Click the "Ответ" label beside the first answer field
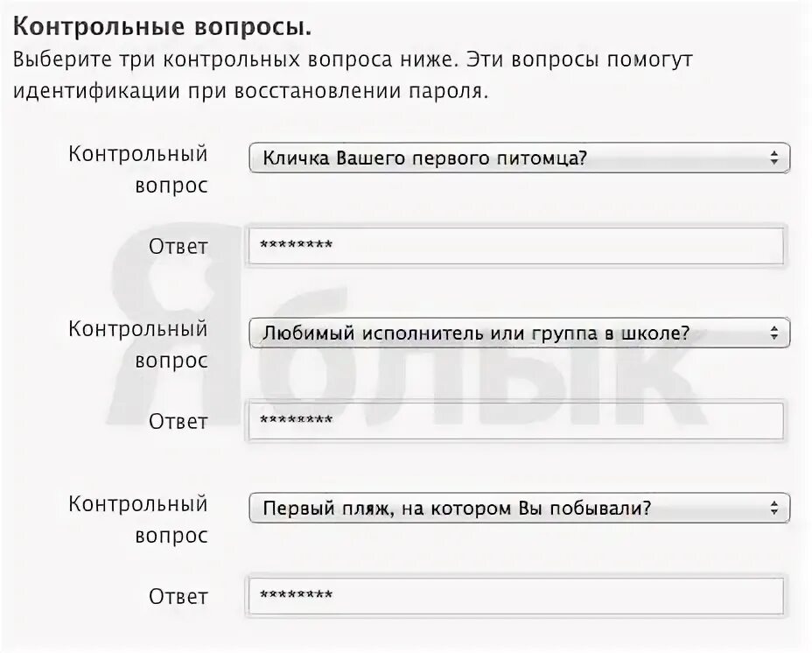 pyautogui.click(x=178, y=247)
